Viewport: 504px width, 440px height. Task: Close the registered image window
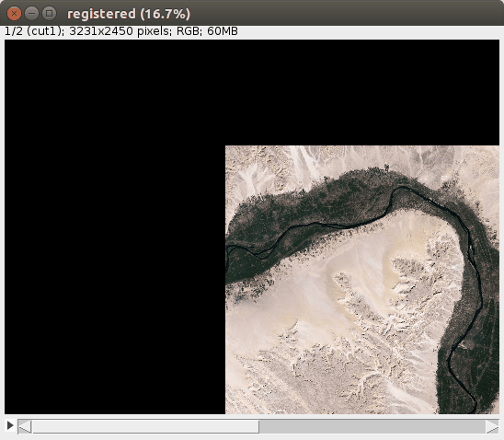[14, 14]
